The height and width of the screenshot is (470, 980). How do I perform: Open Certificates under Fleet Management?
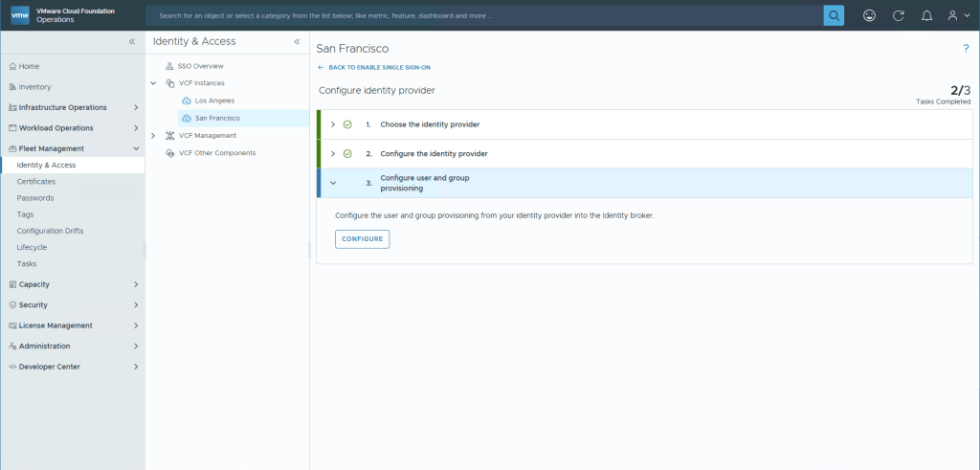point(36,181)
